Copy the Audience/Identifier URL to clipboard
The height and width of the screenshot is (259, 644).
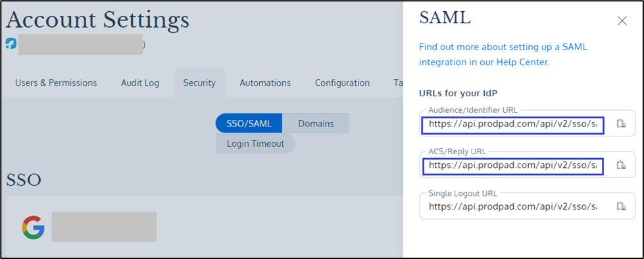[621, 123]
